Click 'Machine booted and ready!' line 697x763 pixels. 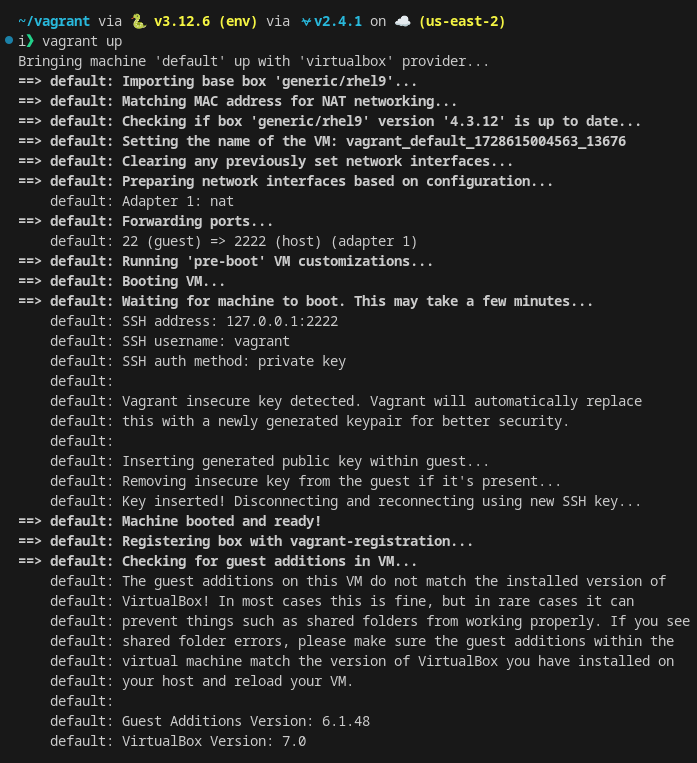click(221, 521)
